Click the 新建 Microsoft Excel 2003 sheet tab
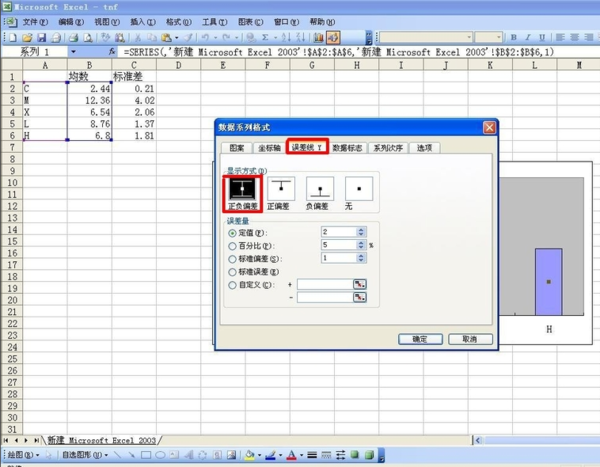 (x=102, y=440)
